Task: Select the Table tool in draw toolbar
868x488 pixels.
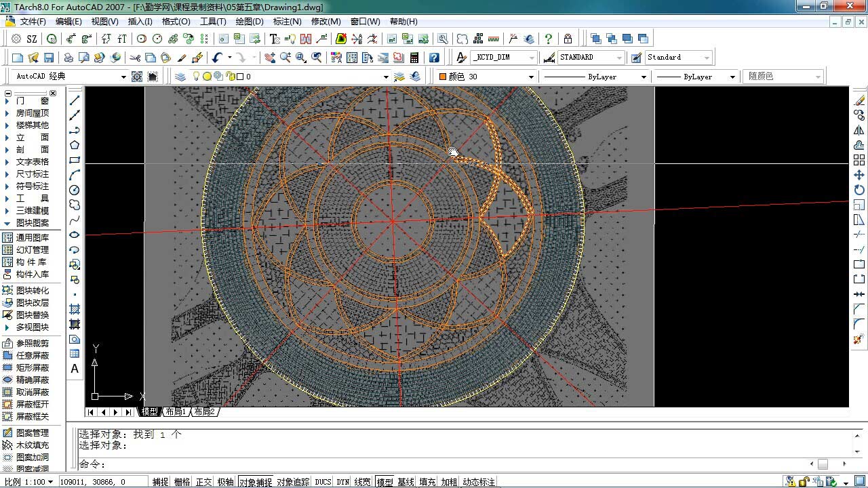Action: [x=75, y=354]
